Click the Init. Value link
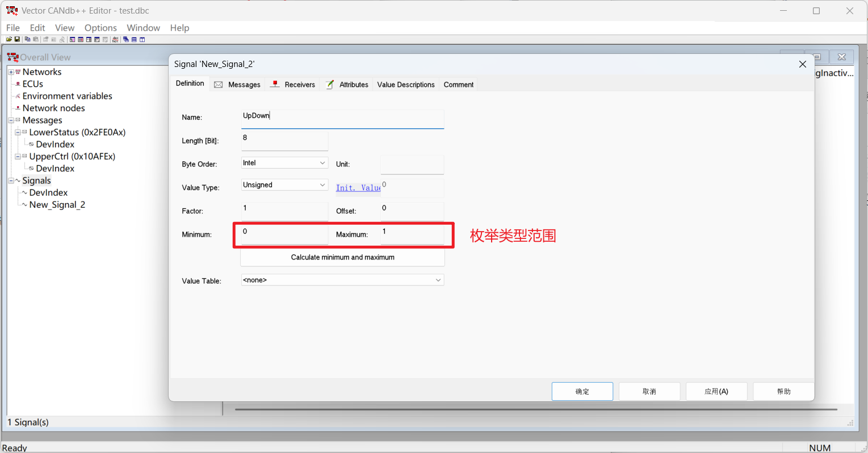The height and width of the screenshot is (453, 868). (x=358, y=188)
